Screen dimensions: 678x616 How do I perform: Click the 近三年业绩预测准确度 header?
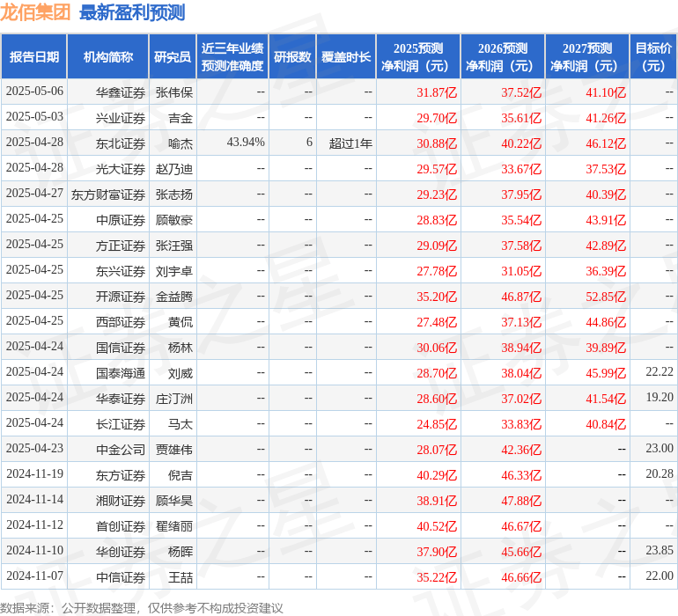click(232, 56)
